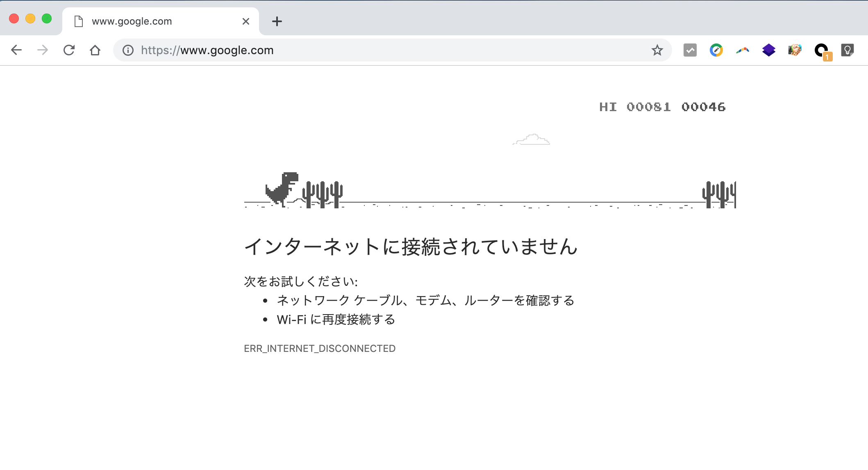Click the 次をお試しください text
Viewport: 868px width, 470px height.
pos(301,281)
